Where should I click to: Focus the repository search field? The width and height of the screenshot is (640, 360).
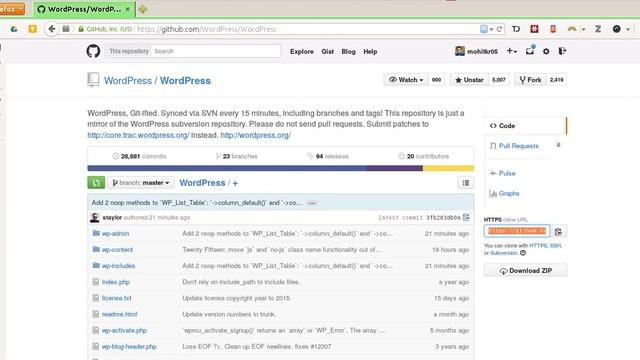click(216, 51)
